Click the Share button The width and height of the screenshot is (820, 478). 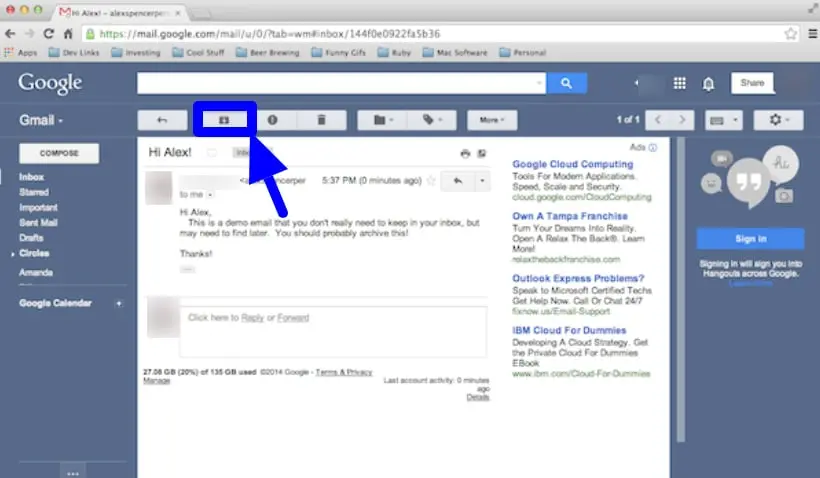pos(752,83)
